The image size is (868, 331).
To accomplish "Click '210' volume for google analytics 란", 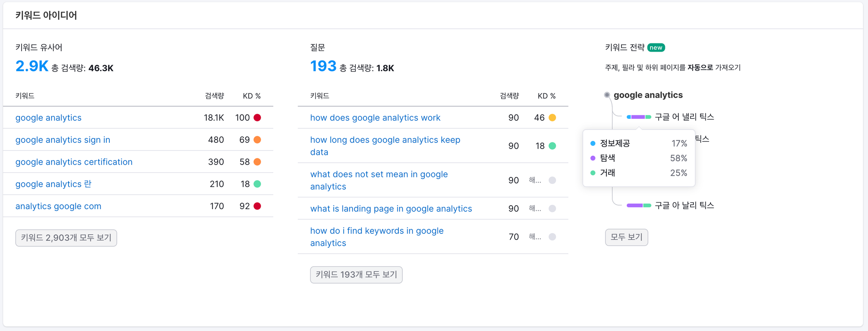I will (217, 184).
